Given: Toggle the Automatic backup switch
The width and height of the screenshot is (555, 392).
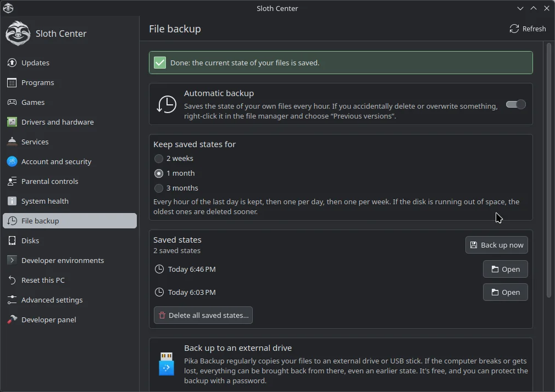Looking at the screenshot, I should coord(516,104).
